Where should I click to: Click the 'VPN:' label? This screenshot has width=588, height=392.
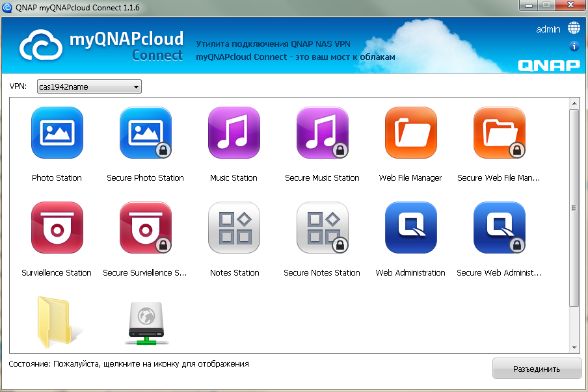coord(18,86)
